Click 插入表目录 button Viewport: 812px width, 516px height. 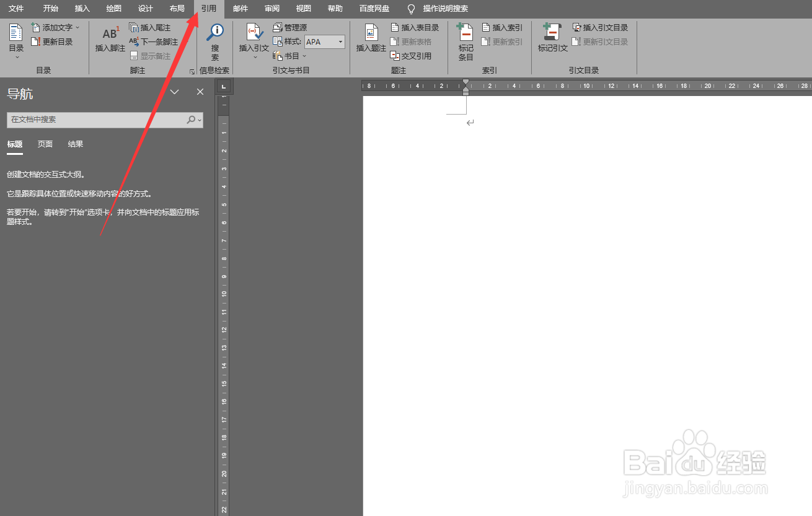415,27
